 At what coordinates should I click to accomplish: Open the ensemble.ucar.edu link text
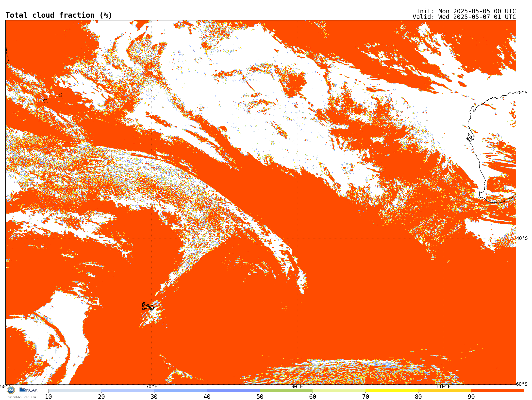pos(22,397)
